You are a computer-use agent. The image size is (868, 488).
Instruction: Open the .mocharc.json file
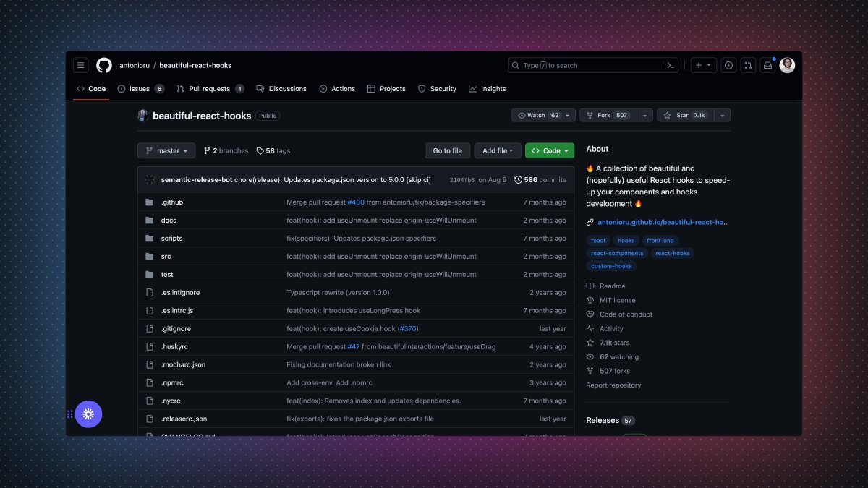click(183, 364)
